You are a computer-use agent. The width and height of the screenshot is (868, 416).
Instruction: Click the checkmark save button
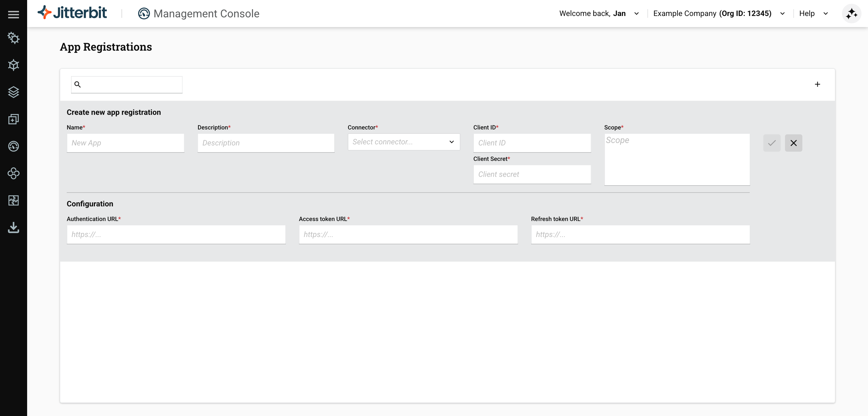(x=772, y=143)
